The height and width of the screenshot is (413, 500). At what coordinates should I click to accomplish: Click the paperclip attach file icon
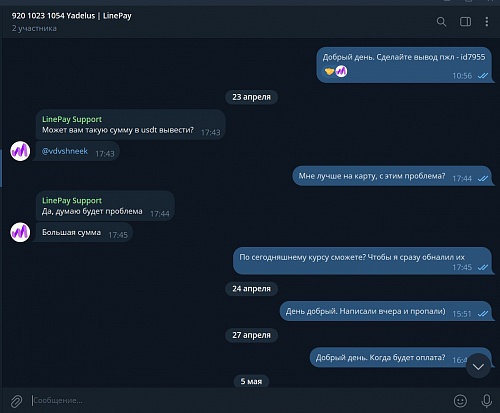(16, 401)
